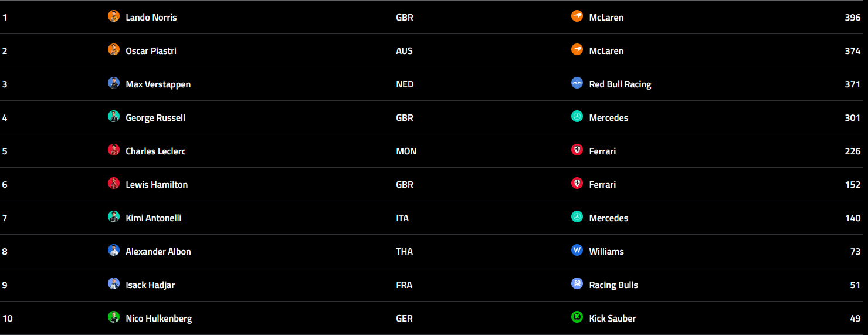Click Charles Leclerc's Ferrari team logo
This screenshot has height=335, width=868.
coord(577,150)
